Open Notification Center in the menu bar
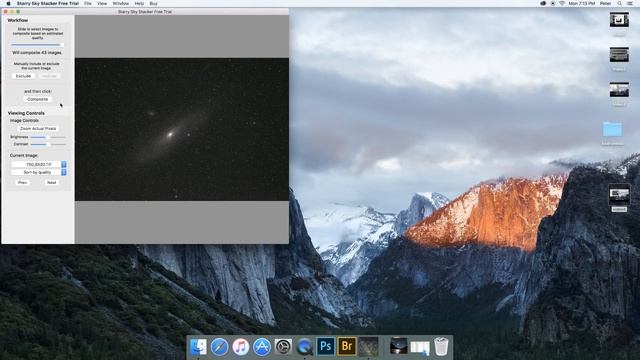 [x=630, y=3]
